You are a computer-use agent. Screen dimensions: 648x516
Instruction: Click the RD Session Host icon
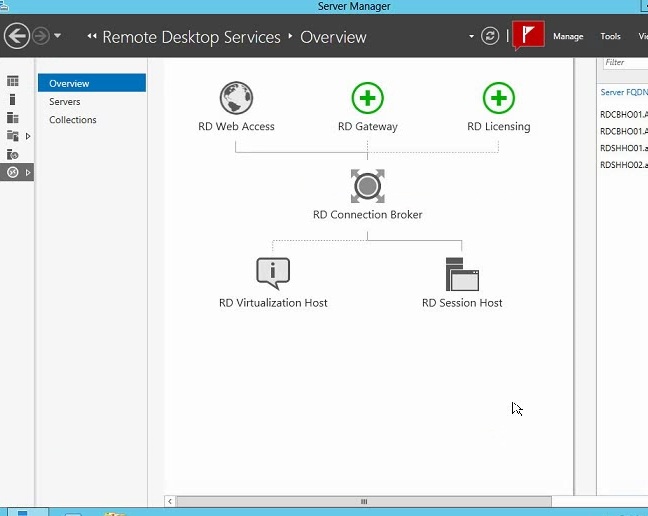pos(462,274)
